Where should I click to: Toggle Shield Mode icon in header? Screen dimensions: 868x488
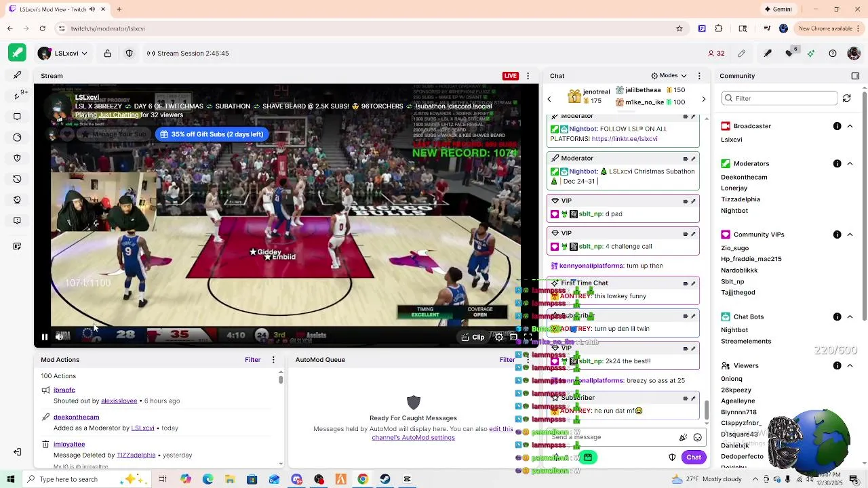click(129, 53)
